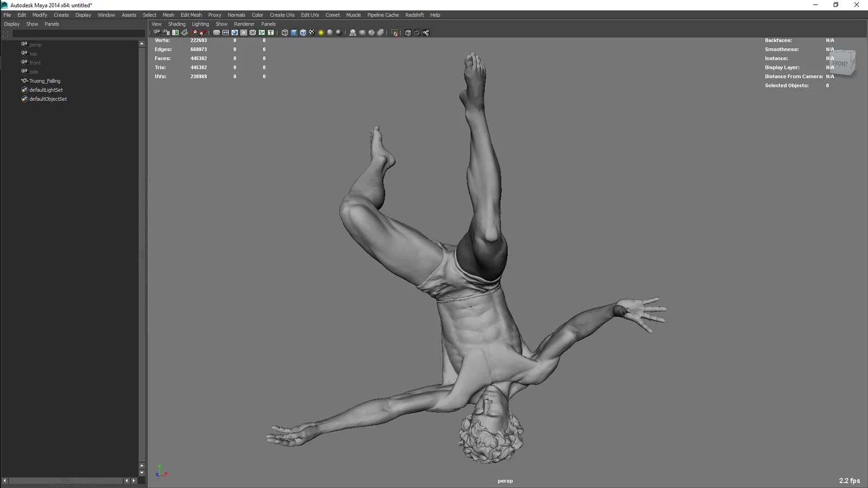Image resolution: width=868 pixels, height=488 pixels.
Task: Switch to wireframe display icon
Action: click(x=284, y=33)
